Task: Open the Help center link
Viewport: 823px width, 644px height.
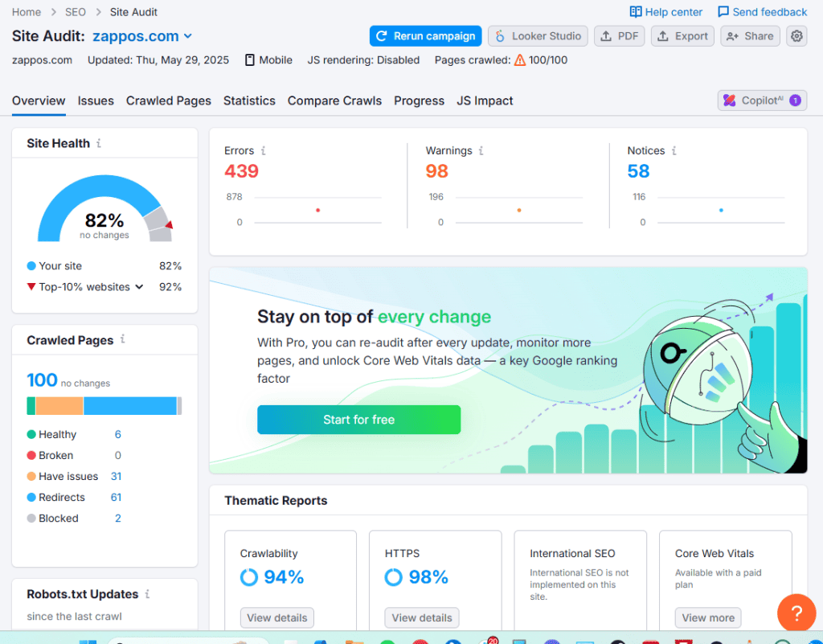Action: tap(665, 12)
